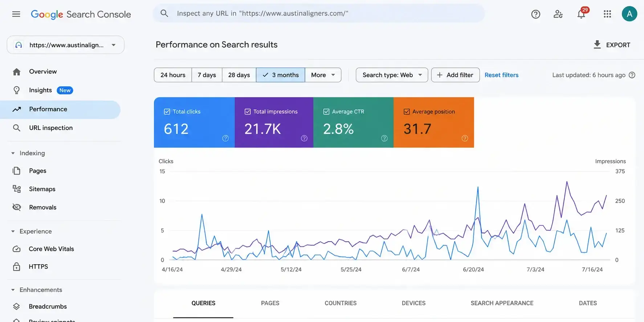This screenshot has height=322, width=644.
Task: Uncheck the Total impressions checkbox
Action: 248,112
